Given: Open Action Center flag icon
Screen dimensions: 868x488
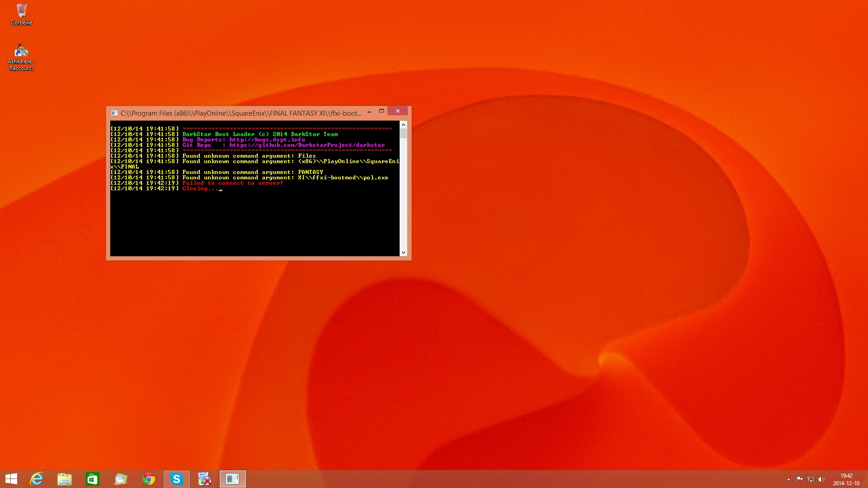Looking at the screenshot, I should (799, 479).
